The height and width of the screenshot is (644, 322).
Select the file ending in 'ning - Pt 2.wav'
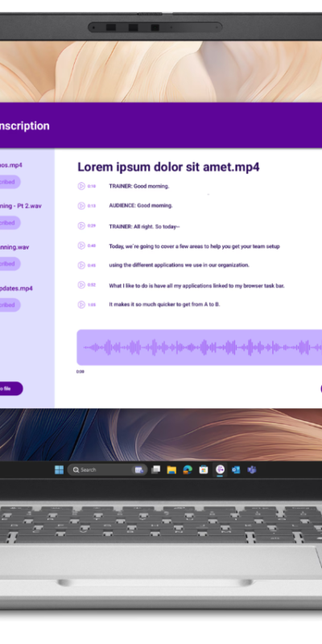point(21,206)
